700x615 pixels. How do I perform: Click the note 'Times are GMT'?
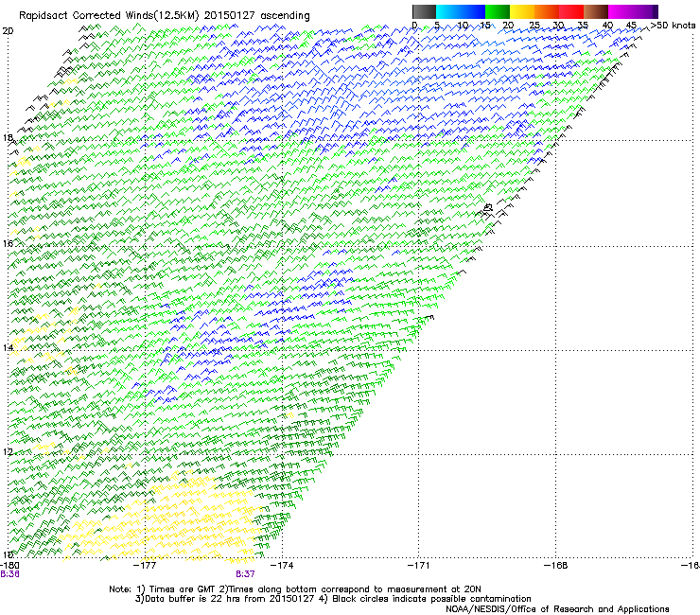[183, 589]
